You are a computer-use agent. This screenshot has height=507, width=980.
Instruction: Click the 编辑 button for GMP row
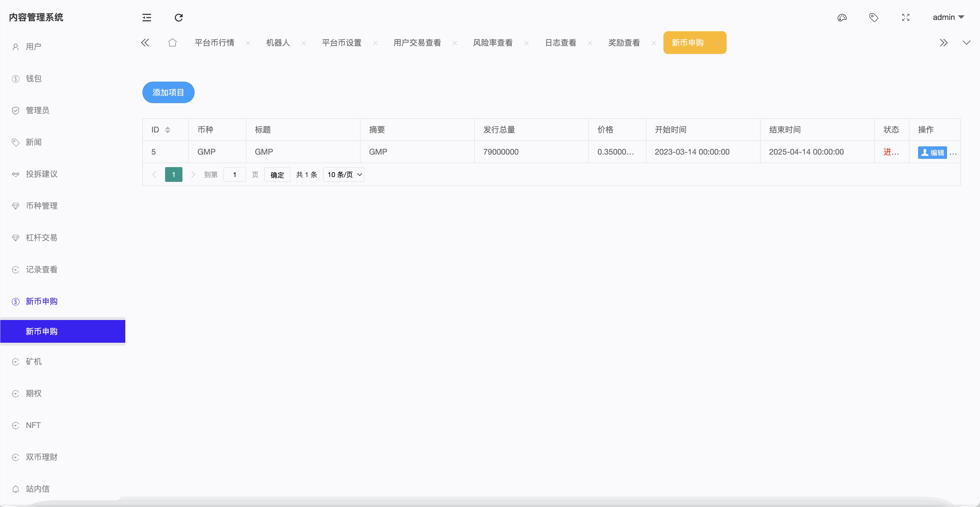pos(933,152)
